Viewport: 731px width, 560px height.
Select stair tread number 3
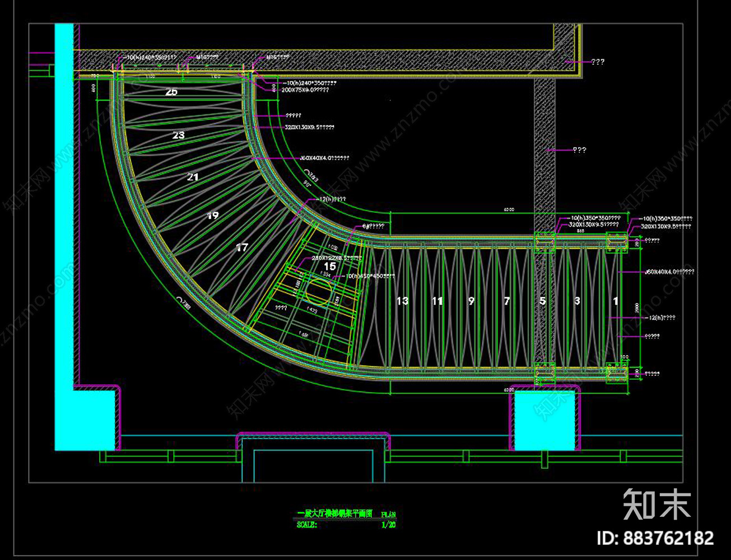(x=578, y=301)
